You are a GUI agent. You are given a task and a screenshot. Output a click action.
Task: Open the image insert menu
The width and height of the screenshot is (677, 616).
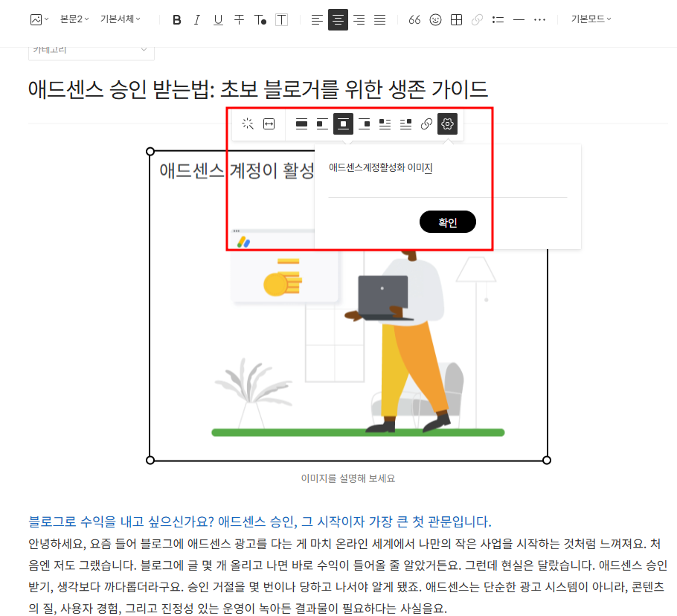(x=39, y=19)
